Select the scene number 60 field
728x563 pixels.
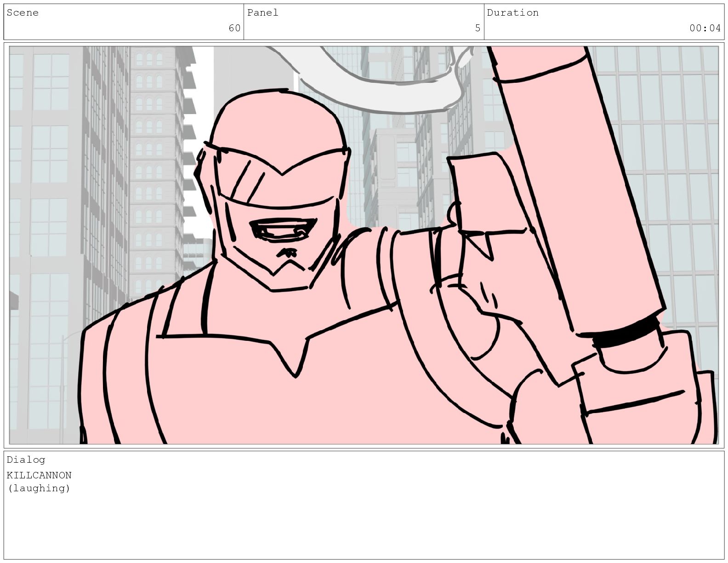click(234, 29)
